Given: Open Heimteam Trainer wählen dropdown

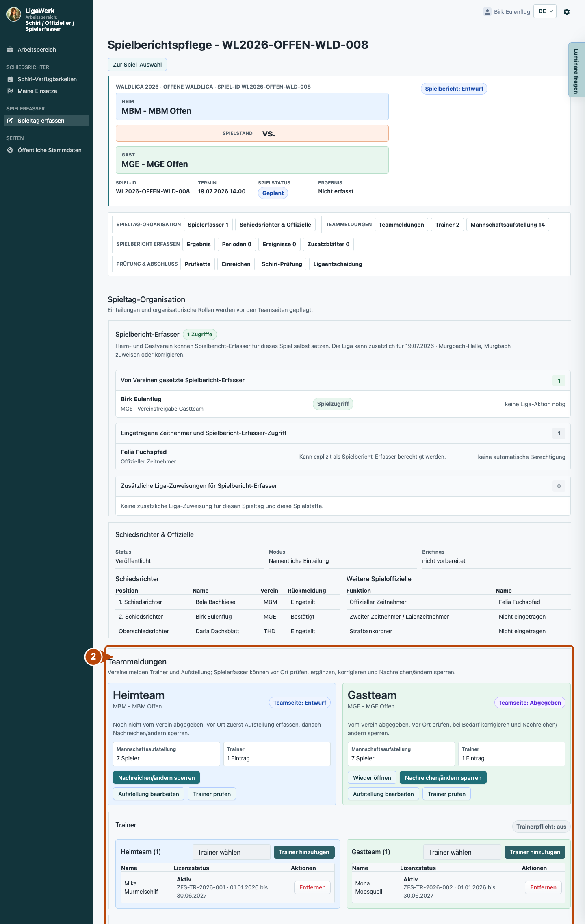Looking at the screenshot, I should (x=231, y=852).
